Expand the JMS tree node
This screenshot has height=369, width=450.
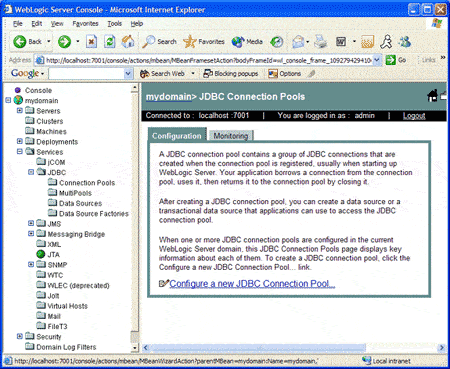(31, 223)
